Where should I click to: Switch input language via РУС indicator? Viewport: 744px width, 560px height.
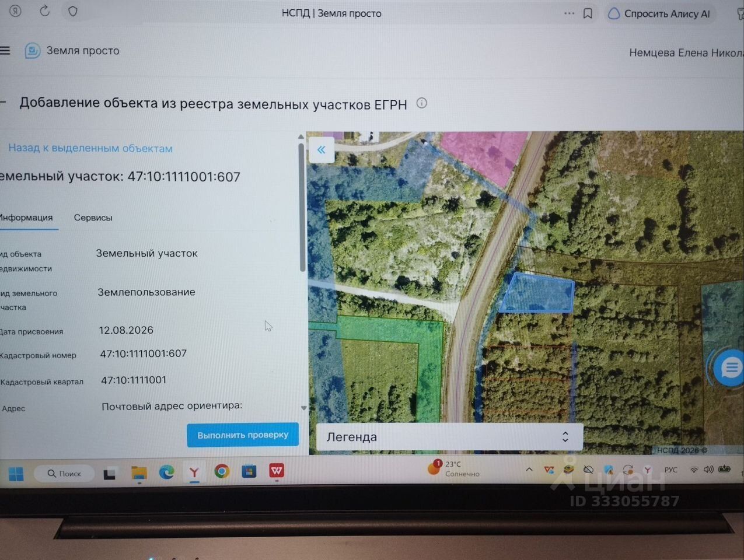point(670,470)
